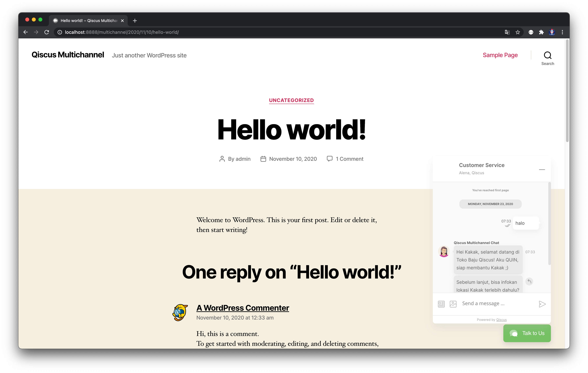Open the site Search icon
The width and height of the screenshot is (588, 373).
(x=547, y=58)
